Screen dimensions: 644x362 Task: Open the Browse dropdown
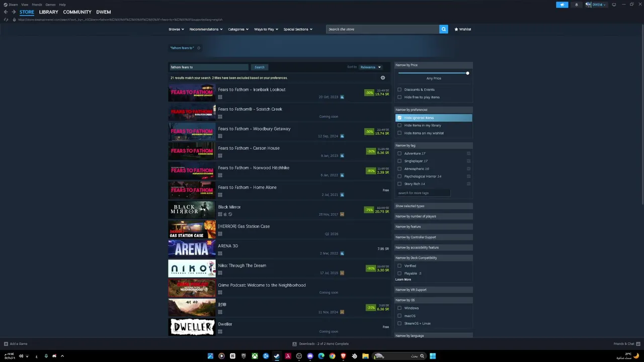coord(176,29)
